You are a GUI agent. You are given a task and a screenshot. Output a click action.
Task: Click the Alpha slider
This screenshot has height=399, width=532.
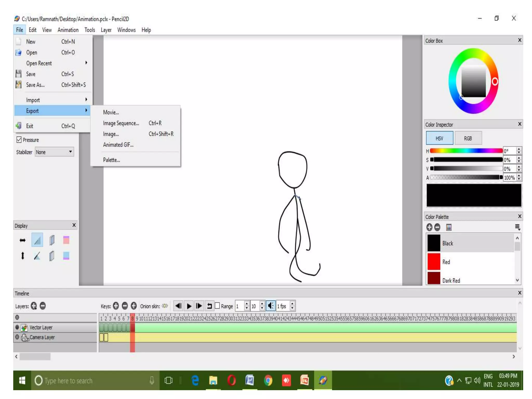[466, 177]
